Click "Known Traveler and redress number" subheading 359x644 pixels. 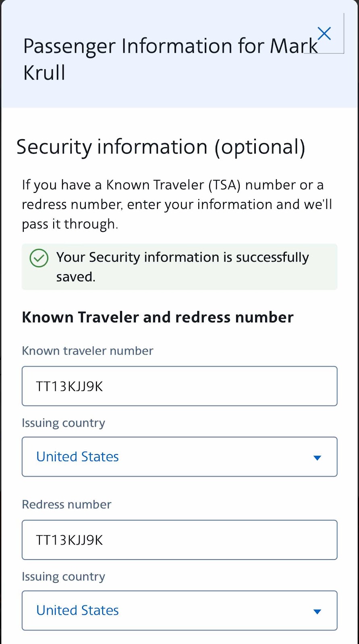pos(158,317)
